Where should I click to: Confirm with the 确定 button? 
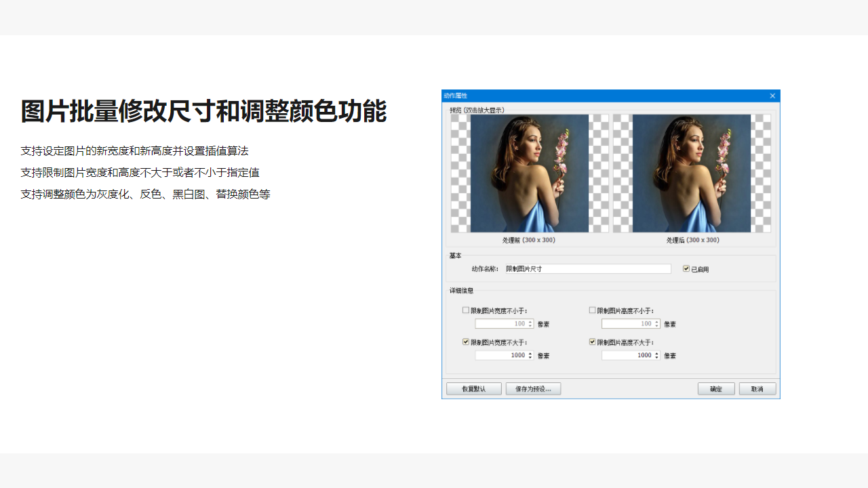coord(716,388)
